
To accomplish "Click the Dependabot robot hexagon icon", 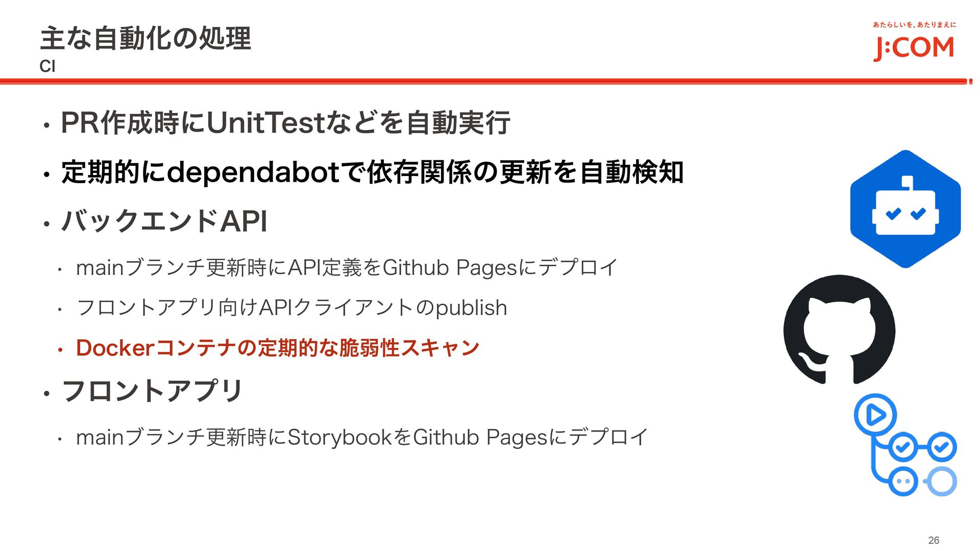I will pos(905,209).
